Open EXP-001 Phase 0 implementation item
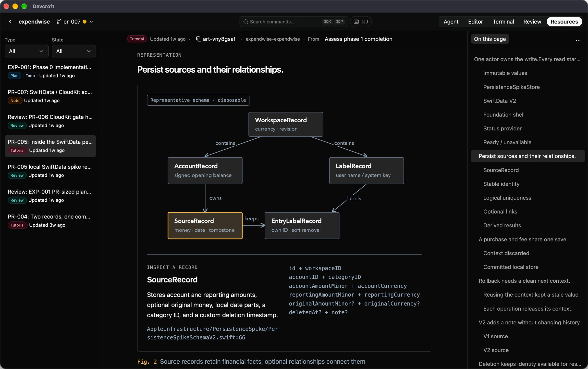Viewport: 588px width, 369px height. 50,71
